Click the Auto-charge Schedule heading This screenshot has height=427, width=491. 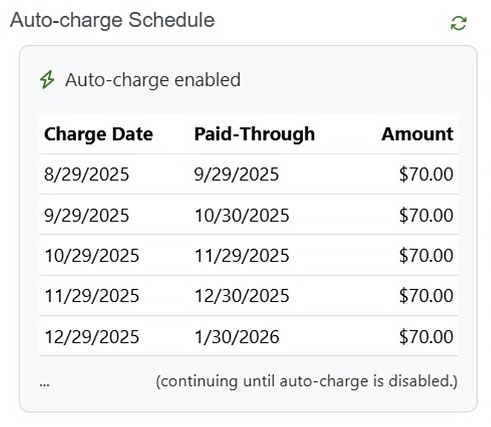point(112,20)
